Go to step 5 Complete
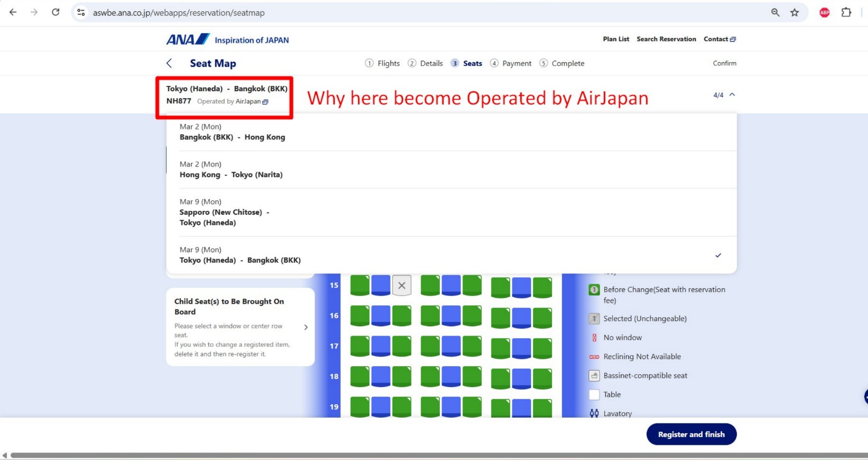The image size is (868, 460). 562,63
